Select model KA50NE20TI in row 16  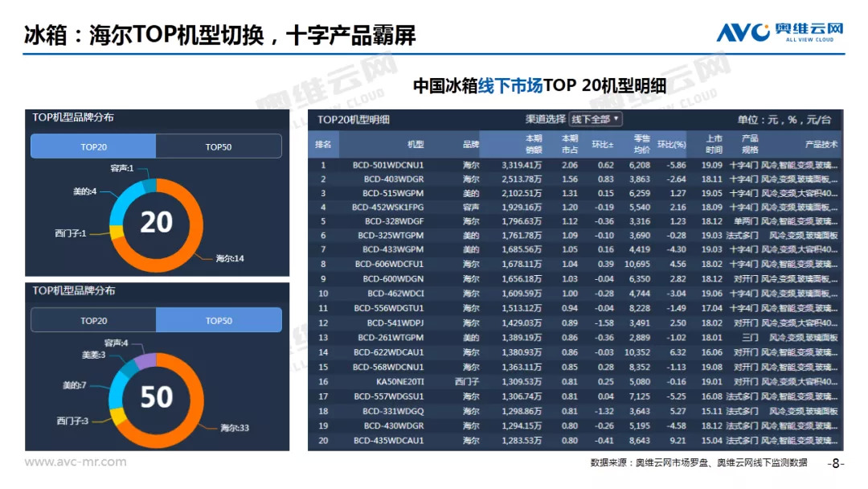pyautogui.click(x=400, y=381)
